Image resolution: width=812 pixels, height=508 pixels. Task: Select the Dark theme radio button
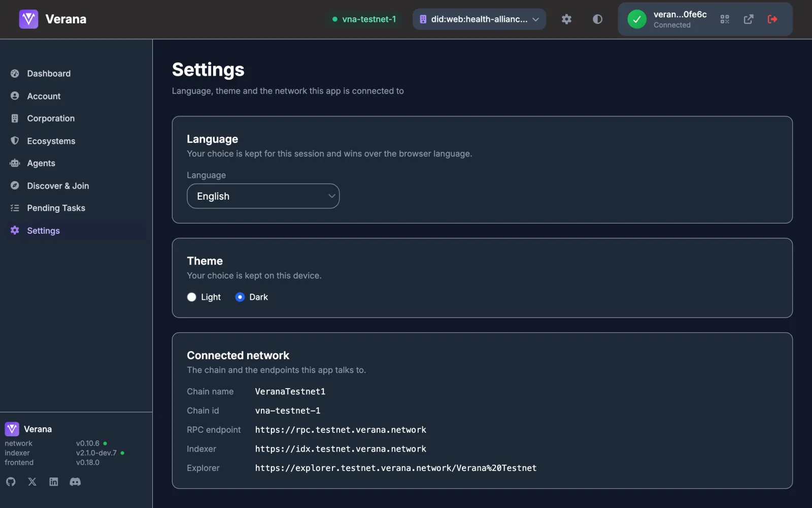point(240,297)
